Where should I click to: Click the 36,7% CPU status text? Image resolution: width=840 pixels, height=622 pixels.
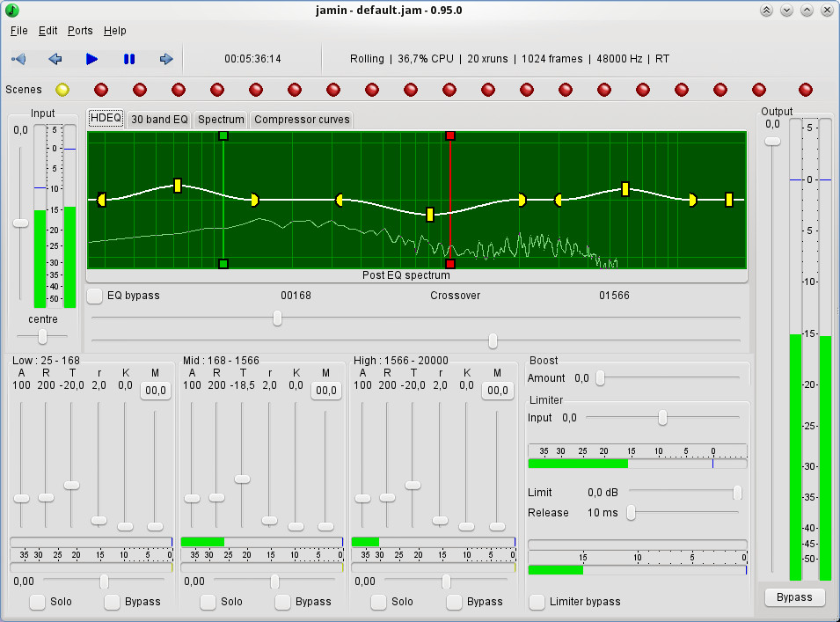click(x=426, y=59)
